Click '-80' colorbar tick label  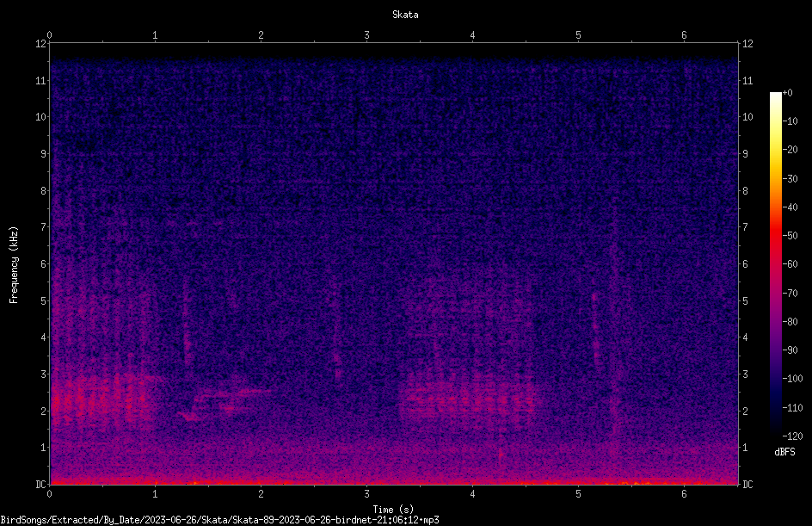(790, 321)
